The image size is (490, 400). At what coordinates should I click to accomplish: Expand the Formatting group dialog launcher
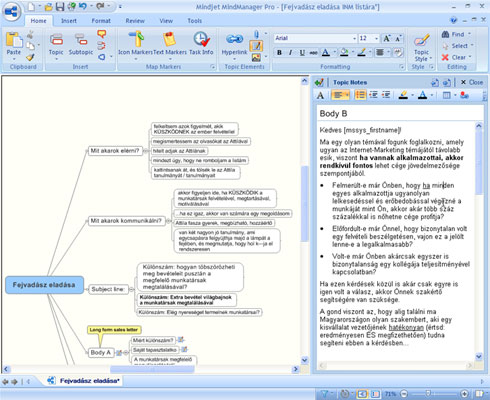(x=402, y=67)
